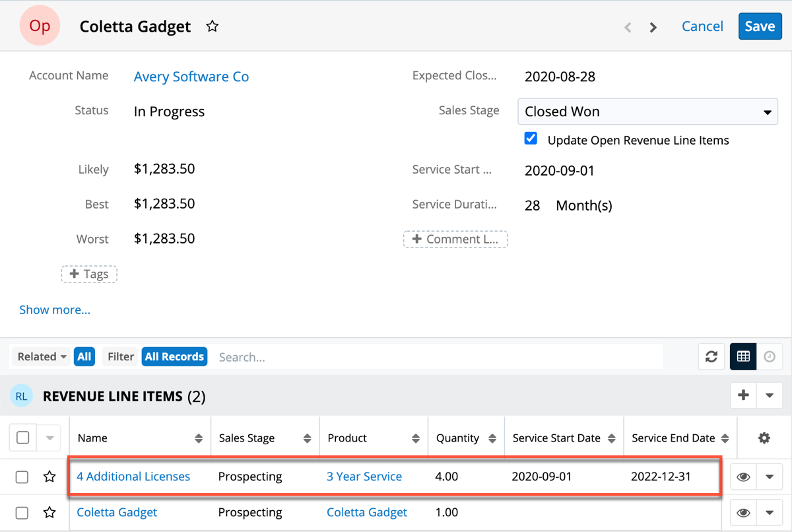Open column settings gear icon
The image size is (792, 532).
764,438
